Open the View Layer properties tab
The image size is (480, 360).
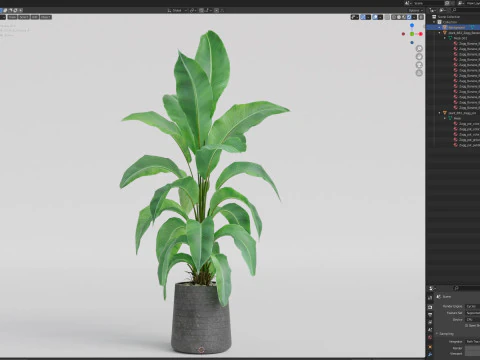430,322
